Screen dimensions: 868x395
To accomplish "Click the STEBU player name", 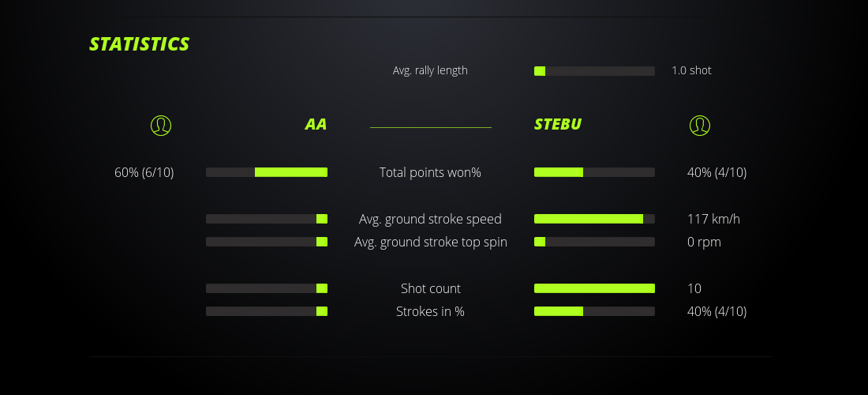I will 558,125.
